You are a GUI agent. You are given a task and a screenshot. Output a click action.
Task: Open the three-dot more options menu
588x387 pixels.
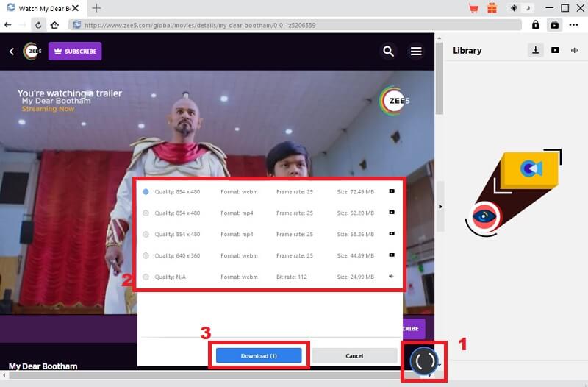(x=574, y=25)
